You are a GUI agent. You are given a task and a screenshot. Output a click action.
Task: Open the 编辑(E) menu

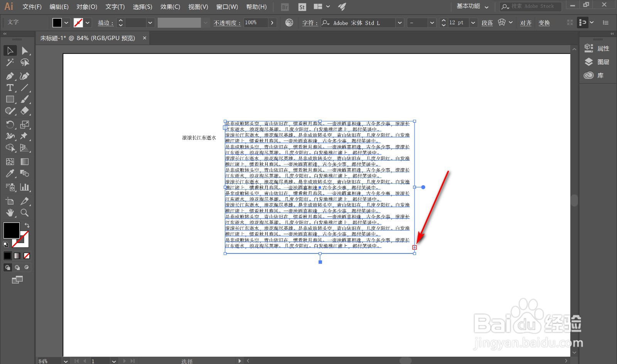(59, 7)
